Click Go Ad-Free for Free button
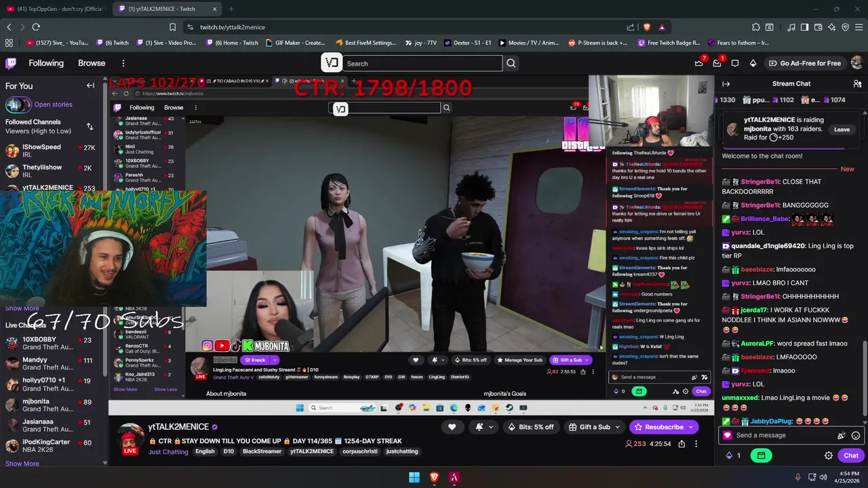The width and height of the screenshot is (868, 488). pyautogui.click(x=805, y=63)
